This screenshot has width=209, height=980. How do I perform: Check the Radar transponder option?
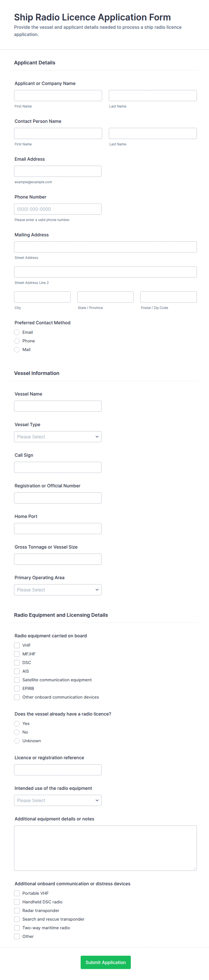tap(17, 910)
